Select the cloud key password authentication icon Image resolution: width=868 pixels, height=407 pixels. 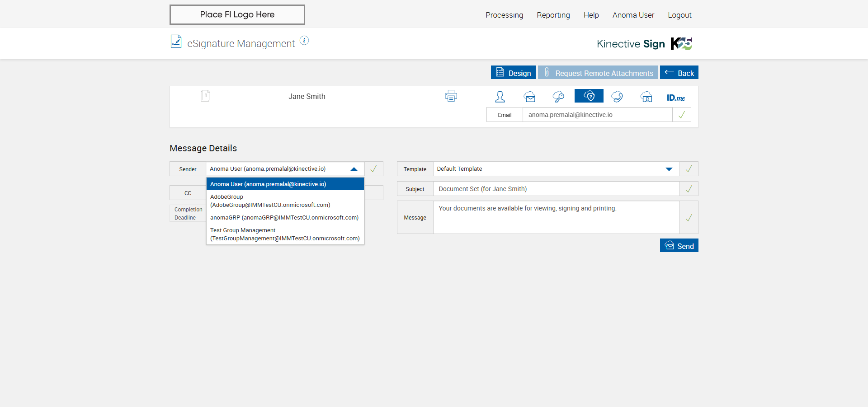pos(558,97)
